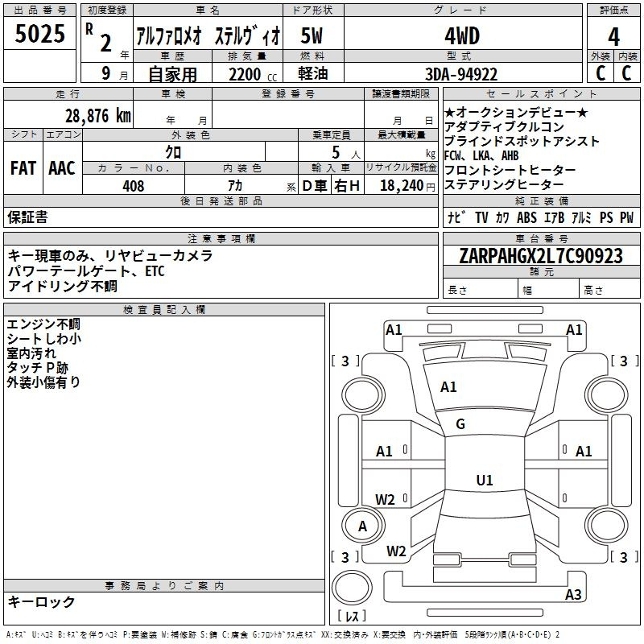
Task: Select the FCW、LKA、AHB line
Action: 481,155
